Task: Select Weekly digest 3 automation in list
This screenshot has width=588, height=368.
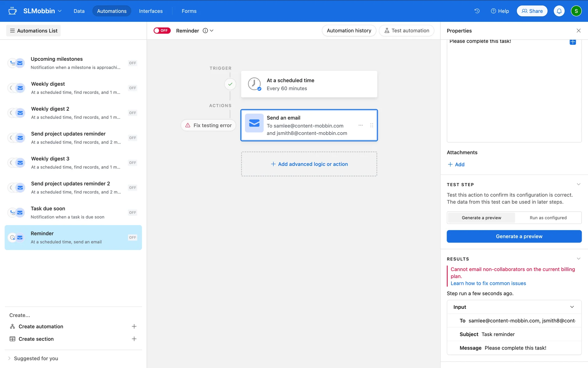Action: (73, 163)
